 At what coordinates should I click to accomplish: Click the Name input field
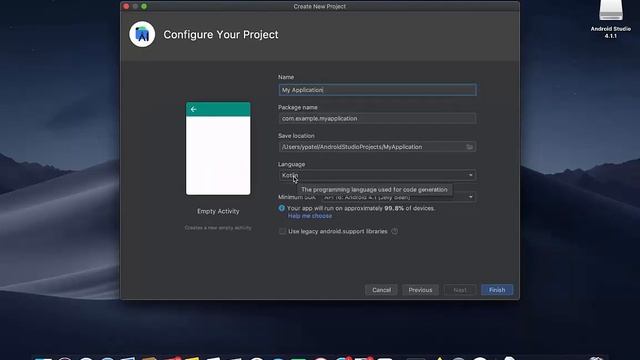pos(377,90)
